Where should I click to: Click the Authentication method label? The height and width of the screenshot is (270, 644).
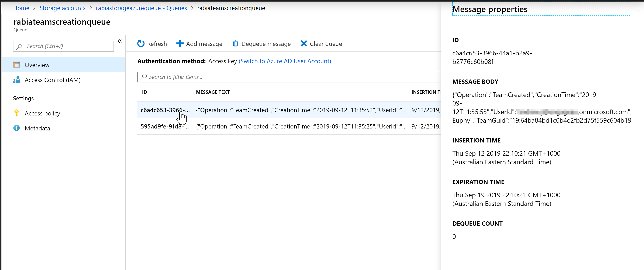(171, 61)
